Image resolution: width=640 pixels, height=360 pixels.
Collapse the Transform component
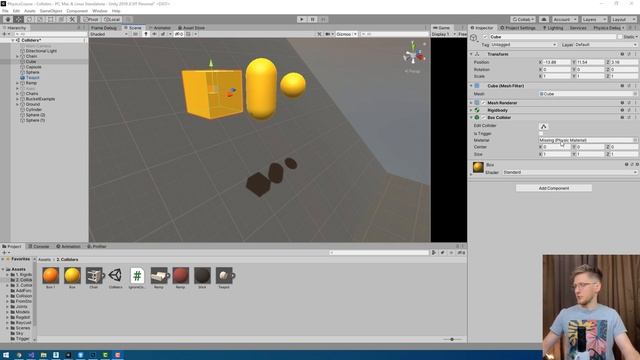tap(471, 54)
